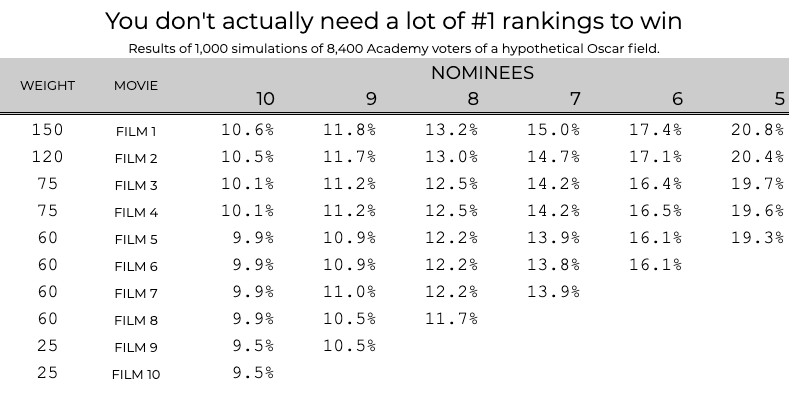Viewport: 794px width, 395px height.
Task: Click the weight value 120
Action: click(48, 157)
